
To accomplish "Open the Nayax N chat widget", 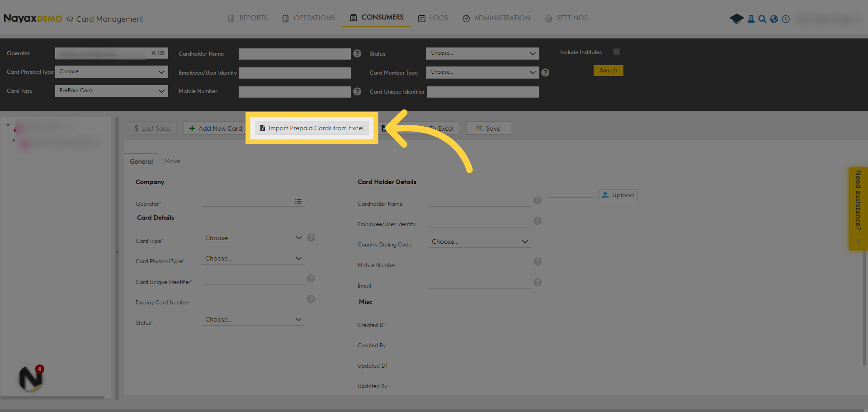I will click(x=31, y=378).
